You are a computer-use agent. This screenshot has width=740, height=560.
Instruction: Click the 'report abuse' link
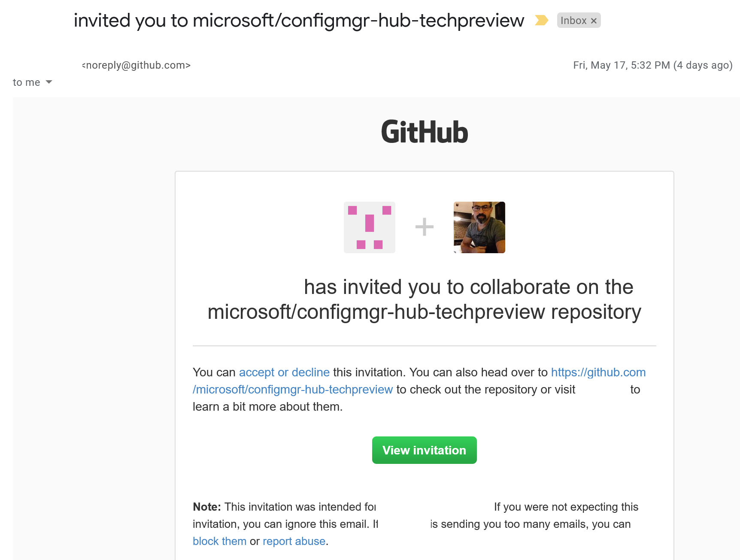coord(294,541)
